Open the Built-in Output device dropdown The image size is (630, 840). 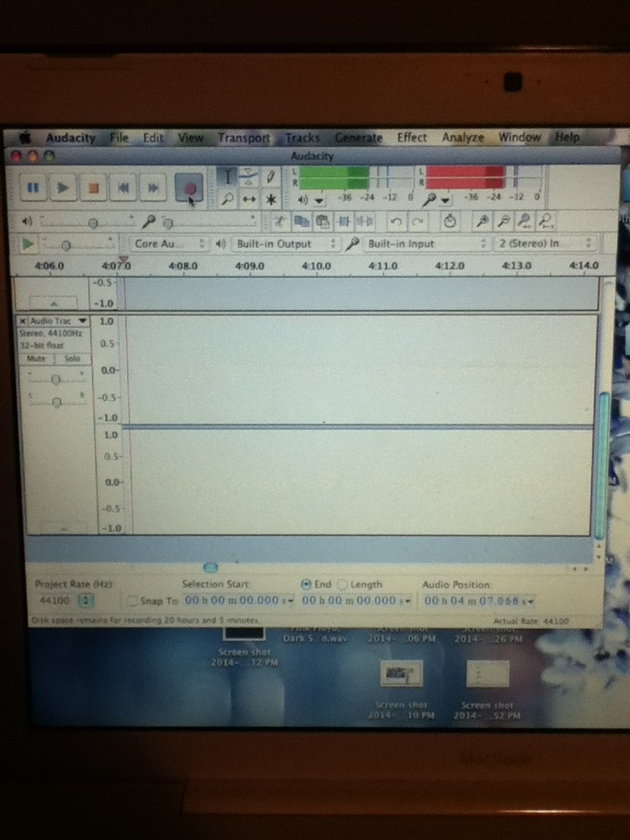tap(285, 244)
